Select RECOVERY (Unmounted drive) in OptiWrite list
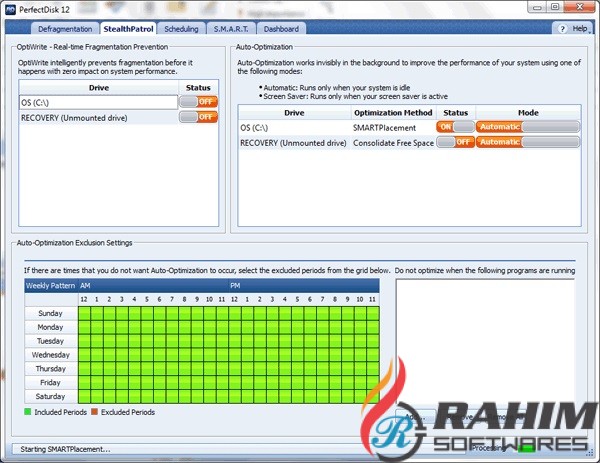Screen dimensions: 600x463 click(x=98, y=118)
